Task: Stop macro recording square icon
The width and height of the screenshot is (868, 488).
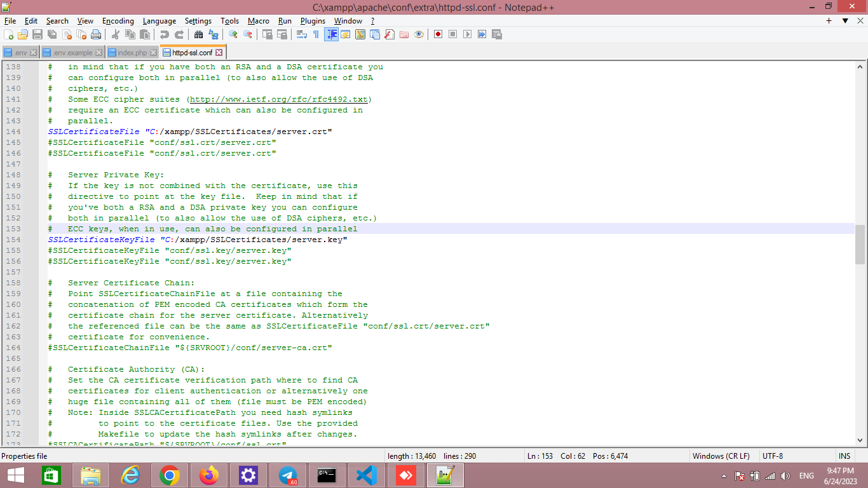Action: click(x=452, y=34)
